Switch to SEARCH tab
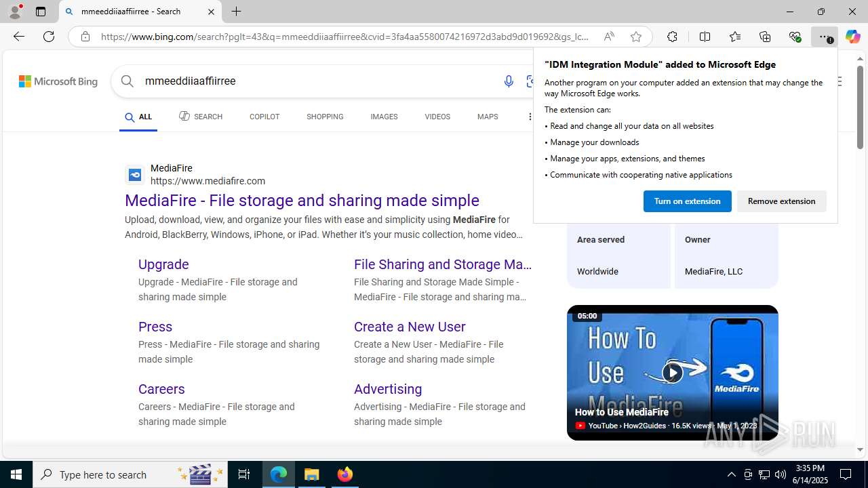Viewport: 868px width, 488px height. coord(201,117)
